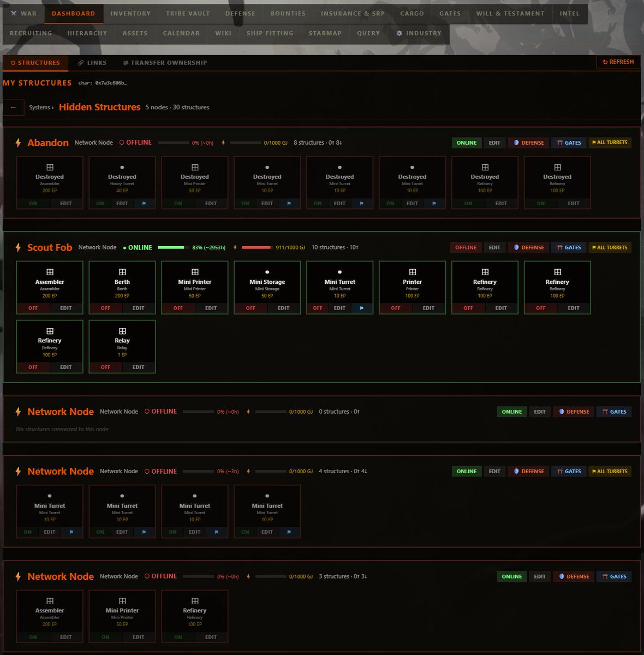The image size is (644, 655).
Task: Click ALL TURRETS on node with 4 structures
Action: pyautogui.click(x=610, y=472)
